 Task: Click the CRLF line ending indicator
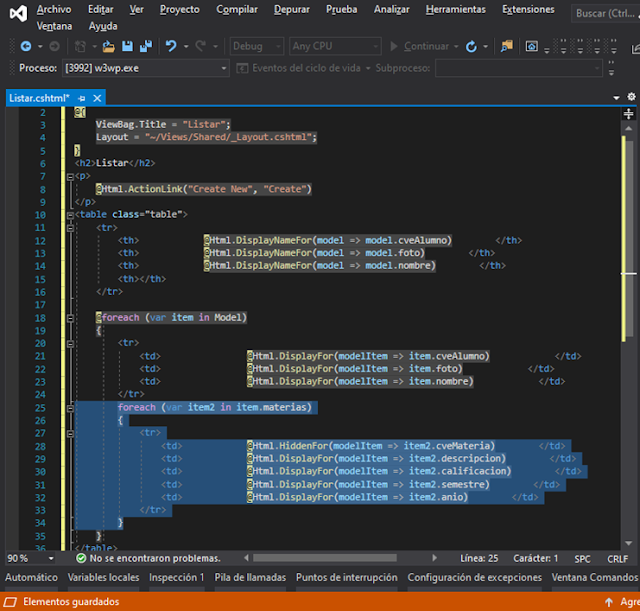pos(617,558)
